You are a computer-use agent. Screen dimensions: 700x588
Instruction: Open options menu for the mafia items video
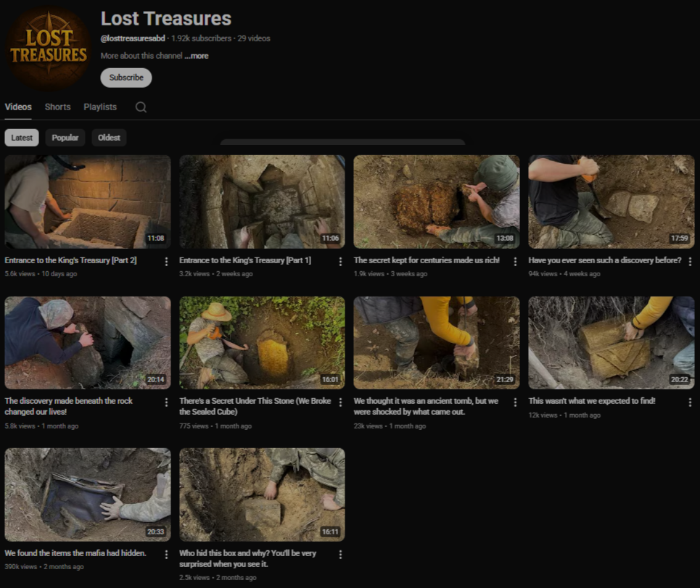tap(166, 555)
